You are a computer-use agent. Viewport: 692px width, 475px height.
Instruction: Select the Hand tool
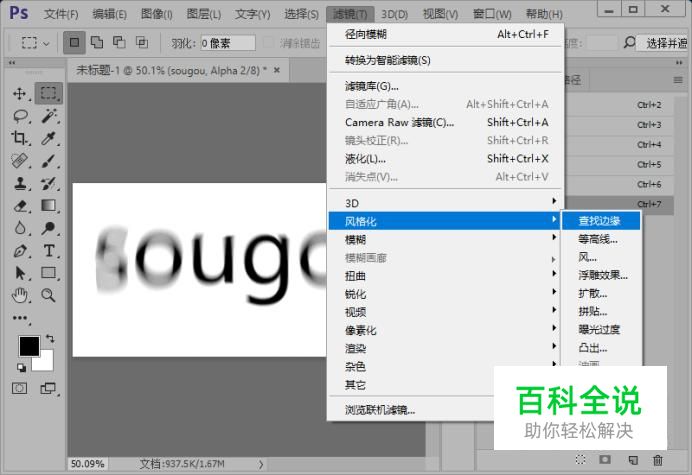19,295
